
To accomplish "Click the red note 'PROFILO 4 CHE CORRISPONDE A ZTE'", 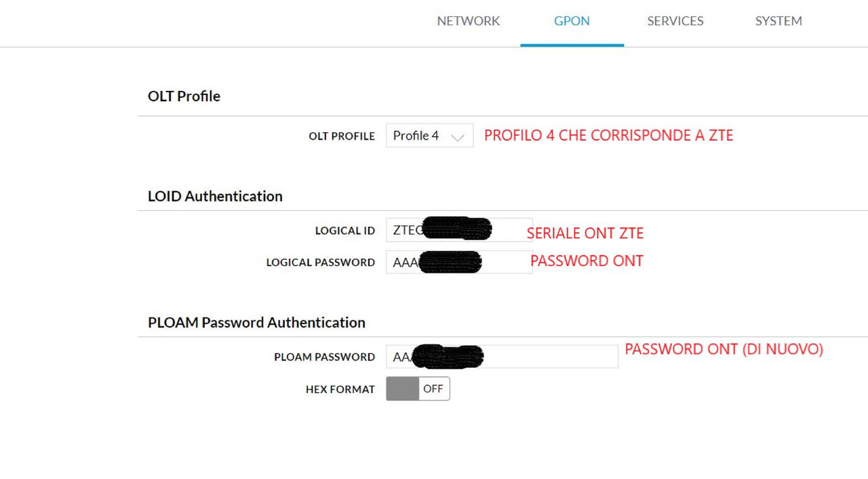I will tap(608, 136).
